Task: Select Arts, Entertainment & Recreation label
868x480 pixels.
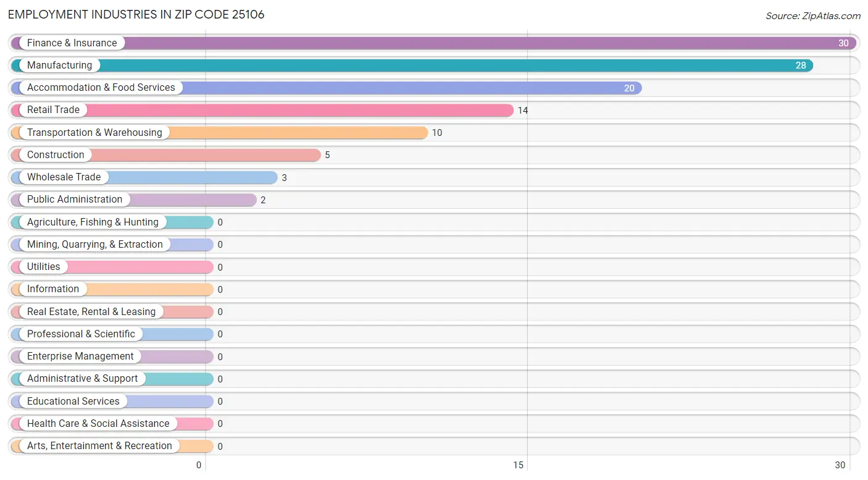Action: point(99,445)
